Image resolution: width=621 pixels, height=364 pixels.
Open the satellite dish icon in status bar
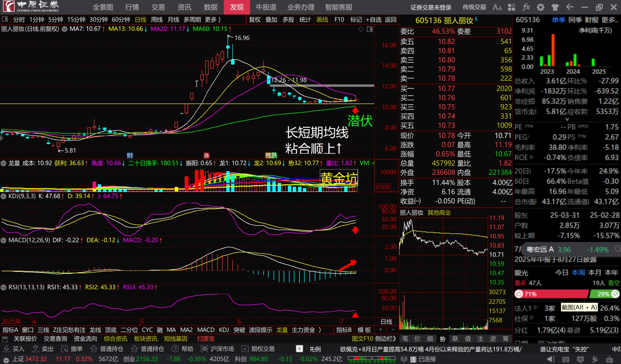tap(595, 359)
